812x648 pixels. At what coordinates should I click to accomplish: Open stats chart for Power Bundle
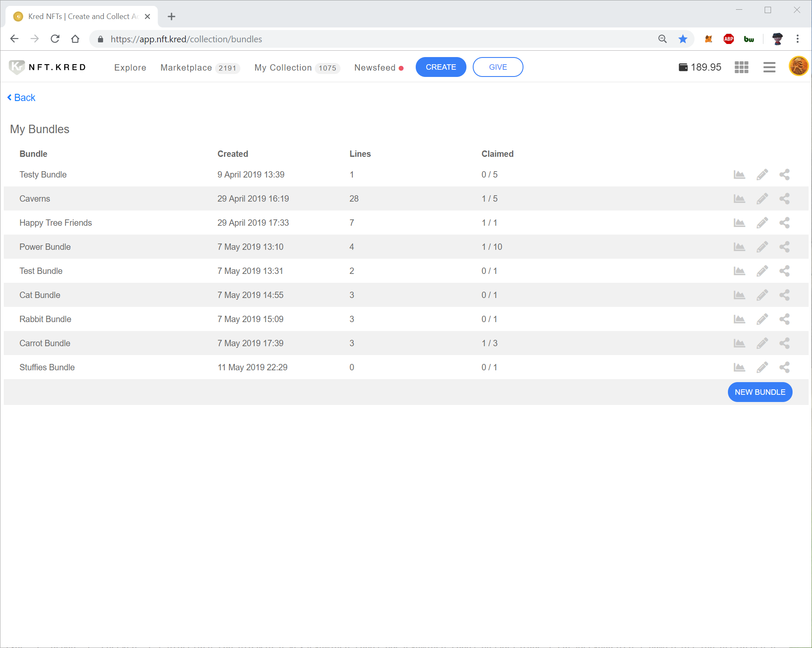739,247
